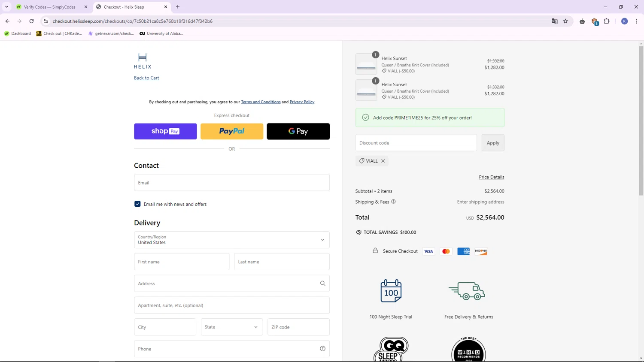644x362 pixels.
Task: Remove the VIALL discount code
Action: [x=383, y=161]
